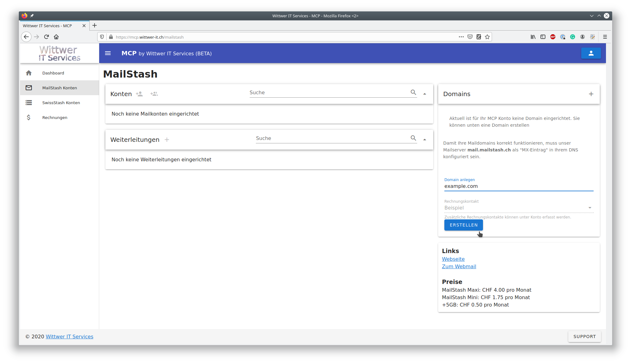
Task: Open the Rechnungskontakt dropdown
Action: point(519,208)
